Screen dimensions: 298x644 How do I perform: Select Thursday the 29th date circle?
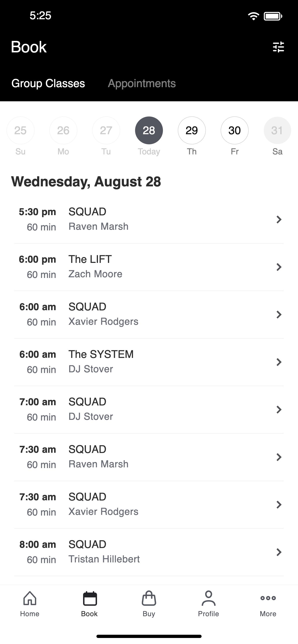click(x=192, y=130)
